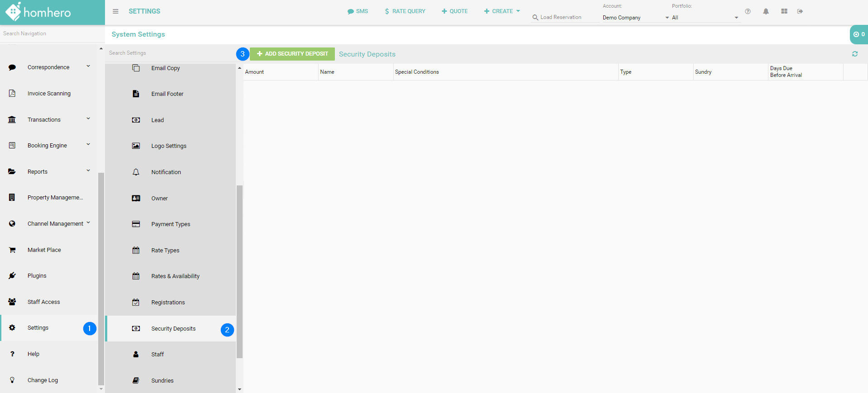Click the Search Settings input field

pyautogui.click(x=170, y=53)
